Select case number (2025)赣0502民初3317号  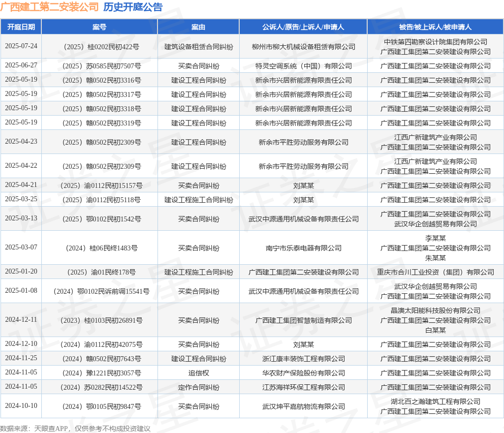(x=101, y=94)
